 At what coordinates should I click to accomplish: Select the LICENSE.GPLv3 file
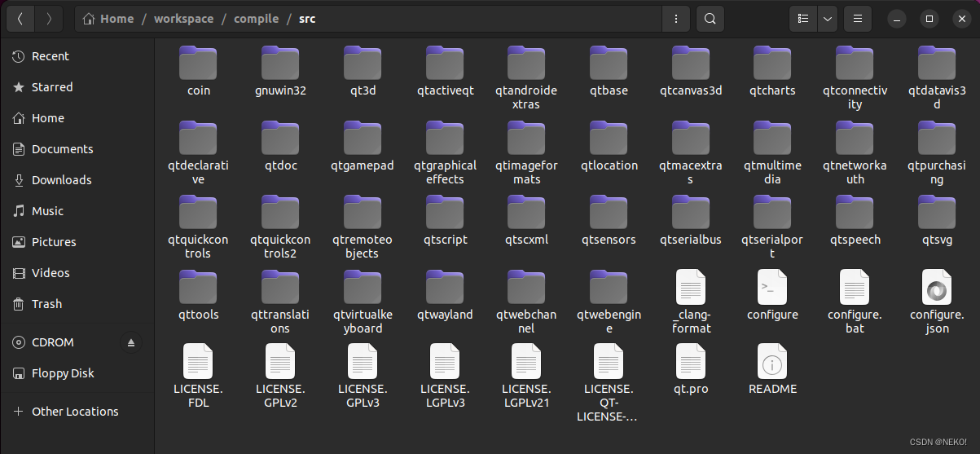click(363, 376)
